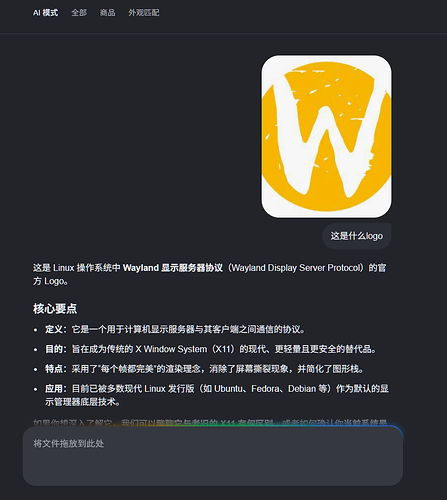Focus the 将文件拖放到此处 input box

(213, 456)
